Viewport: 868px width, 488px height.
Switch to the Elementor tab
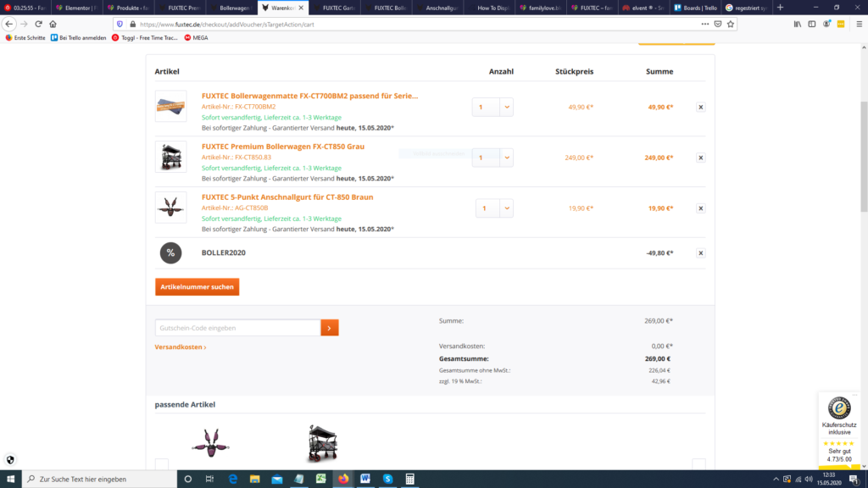[77, 8]
